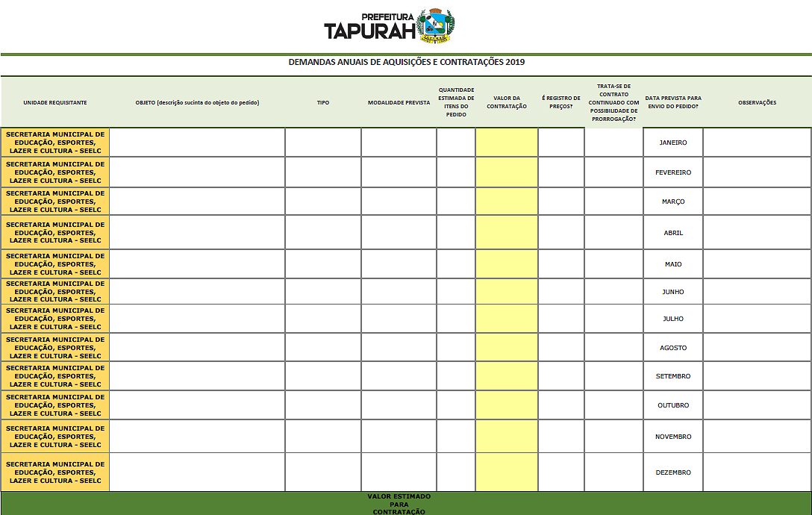Select the JANEIRO date cell
The image size is (812, 515).
coord(672,143)
